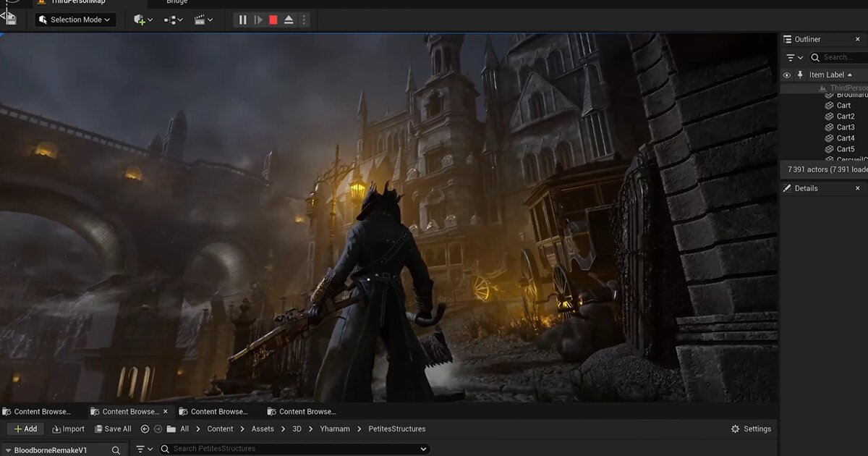Click the Outliner panel icon
This screenshot has height=456, width=868.
[x=788, y=39]
